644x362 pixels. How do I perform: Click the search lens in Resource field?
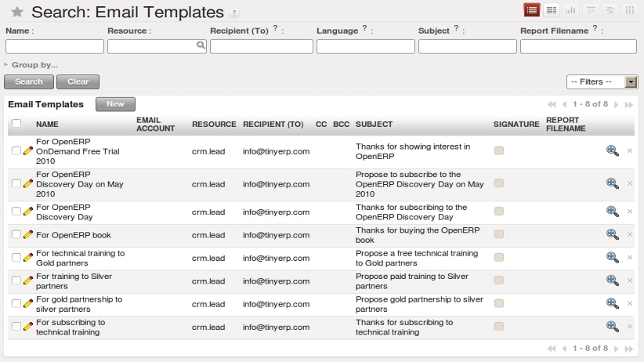(x=201, y=45)
